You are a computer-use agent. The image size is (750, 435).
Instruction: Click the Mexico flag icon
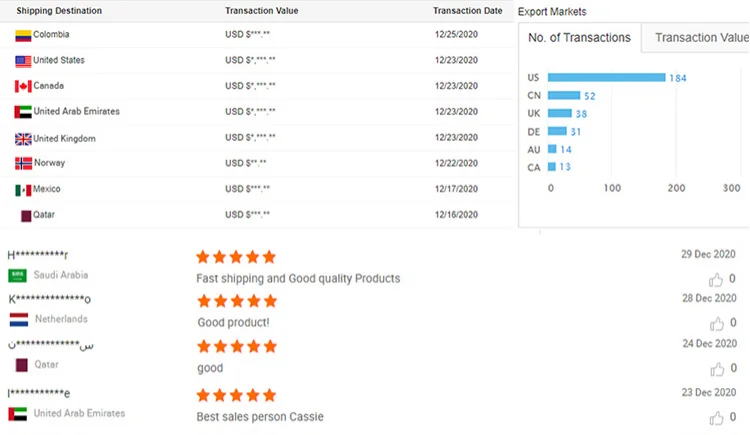(x=23, y=190)
